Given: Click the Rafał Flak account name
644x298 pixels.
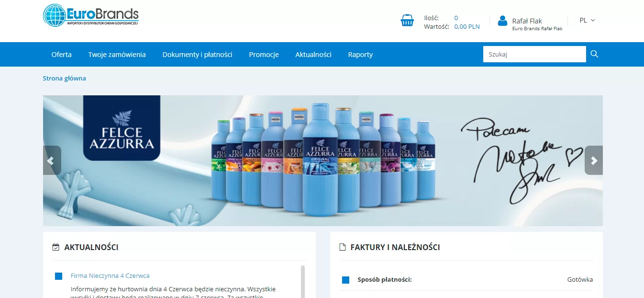Looking at the screenshot, I should click(527, 21).
